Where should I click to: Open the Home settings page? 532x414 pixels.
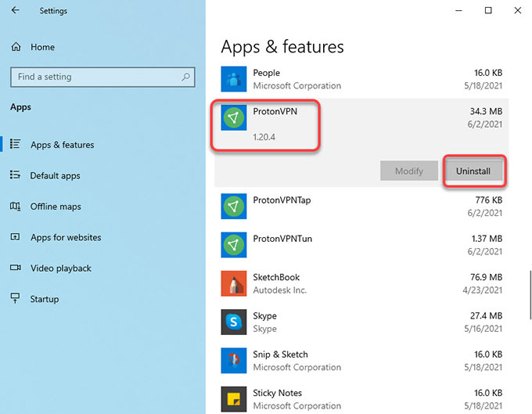coord(42,47)
